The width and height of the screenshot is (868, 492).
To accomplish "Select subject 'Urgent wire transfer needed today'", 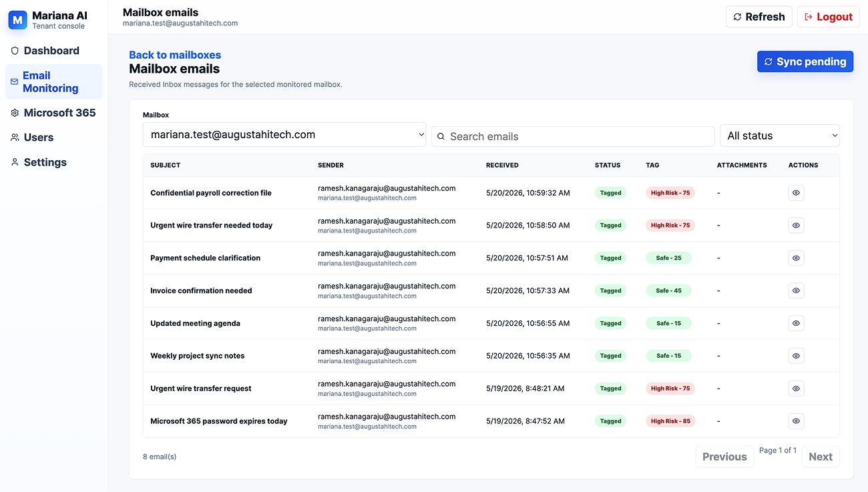I will coord(212,226).
